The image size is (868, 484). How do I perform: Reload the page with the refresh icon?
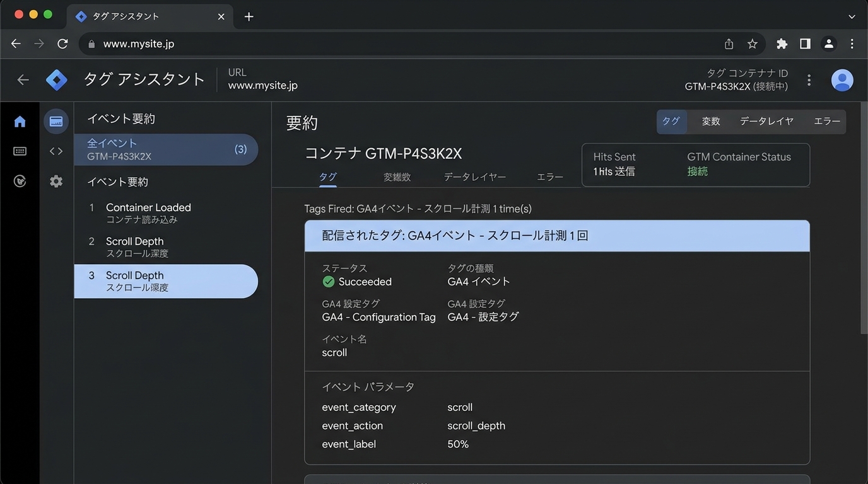coord(62,43)
